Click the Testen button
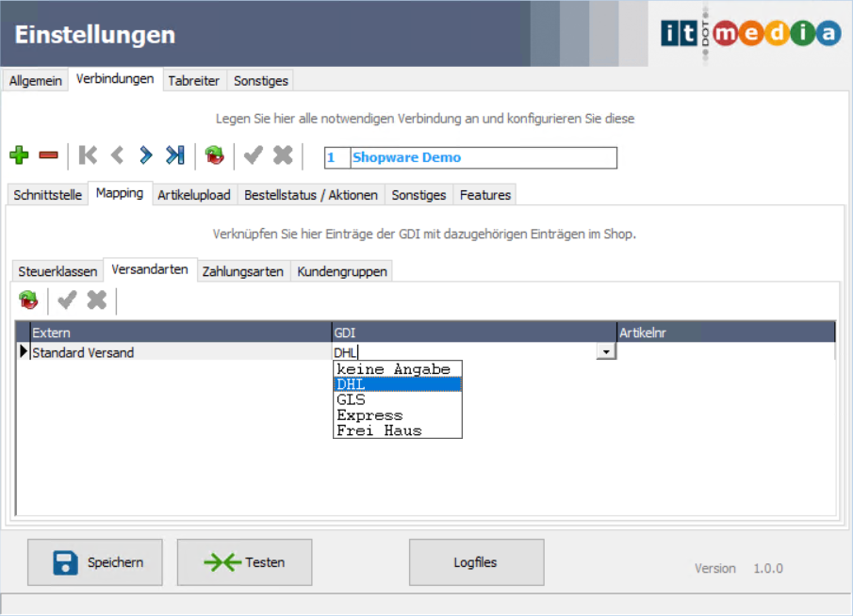This screenshot has height=616, width=853. pyautogui.click(x=244, y=562)
